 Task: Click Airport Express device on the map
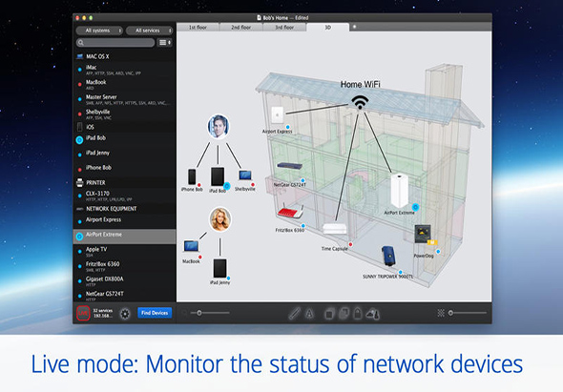pos(277,115)
